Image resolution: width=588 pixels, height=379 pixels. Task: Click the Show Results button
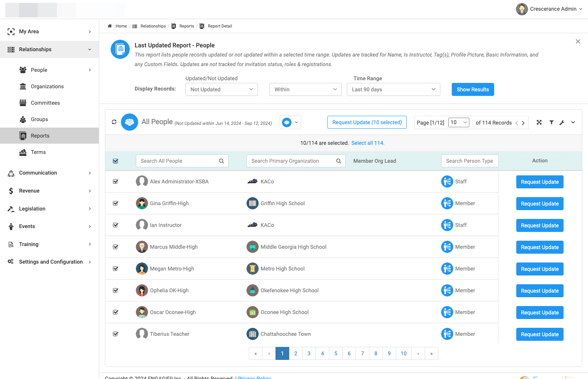pyautogui.click(x=473, y=89)
